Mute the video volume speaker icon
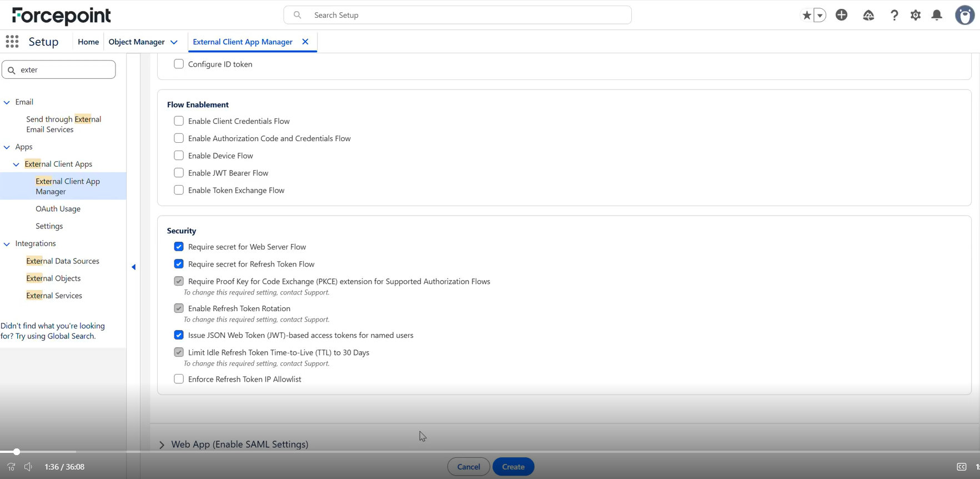The image size is (980, 479). (28, 467)
